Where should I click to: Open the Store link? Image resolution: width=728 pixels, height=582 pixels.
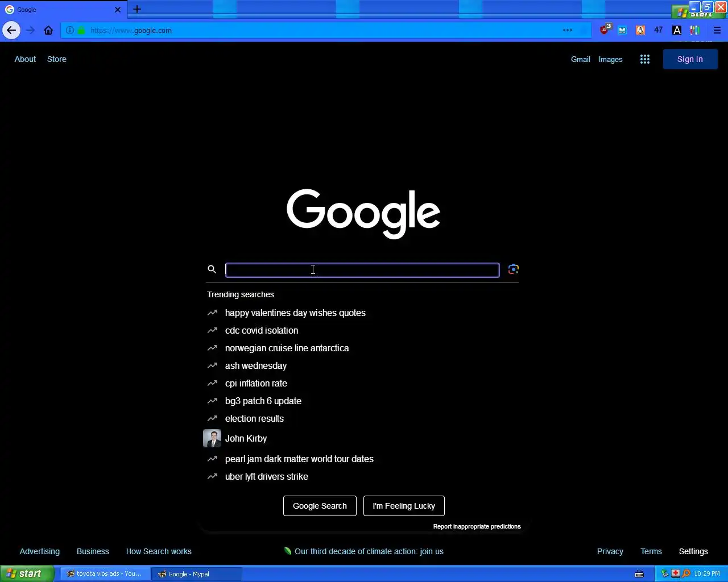click(x=57, y=59)
